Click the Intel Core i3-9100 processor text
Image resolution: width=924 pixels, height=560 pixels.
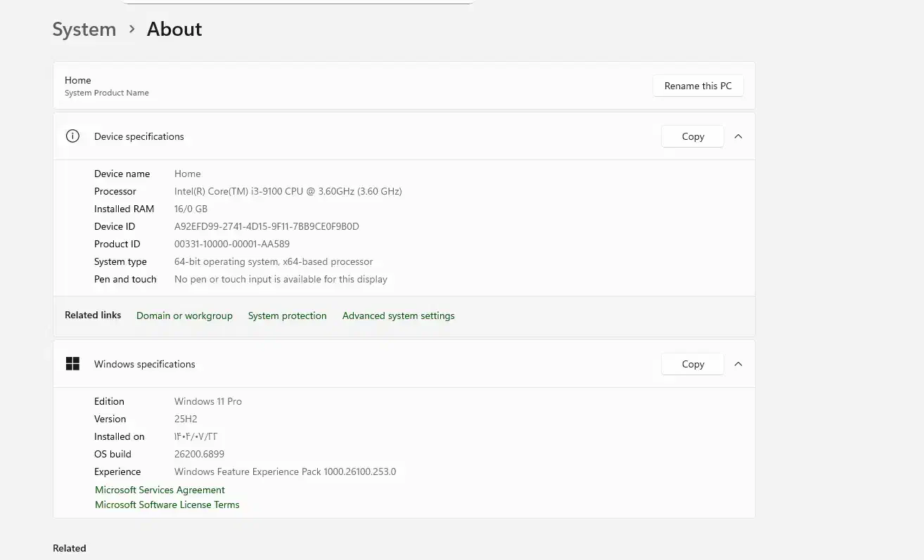[288, 191]
